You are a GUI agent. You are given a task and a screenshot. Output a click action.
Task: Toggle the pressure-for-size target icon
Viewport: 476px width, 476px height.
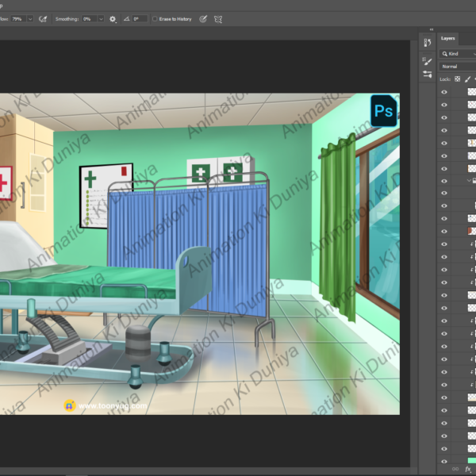point(203,19)
